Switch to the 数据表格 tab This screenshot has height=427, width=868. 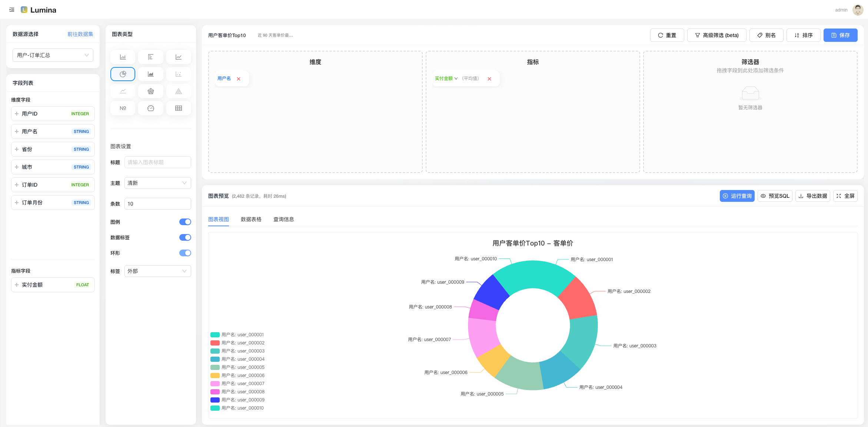point(251,219)
